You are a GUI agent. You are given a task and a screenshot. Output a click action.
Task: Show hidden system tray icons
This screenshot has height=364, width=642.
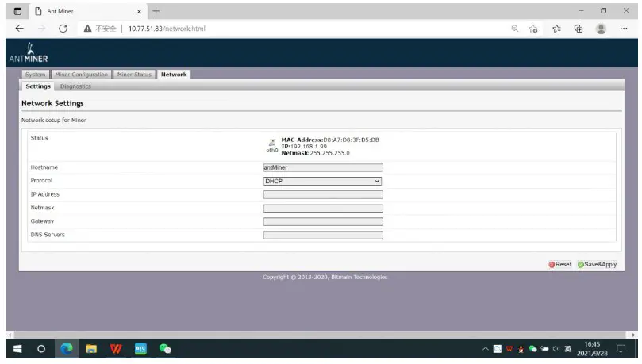coord(486,349)
